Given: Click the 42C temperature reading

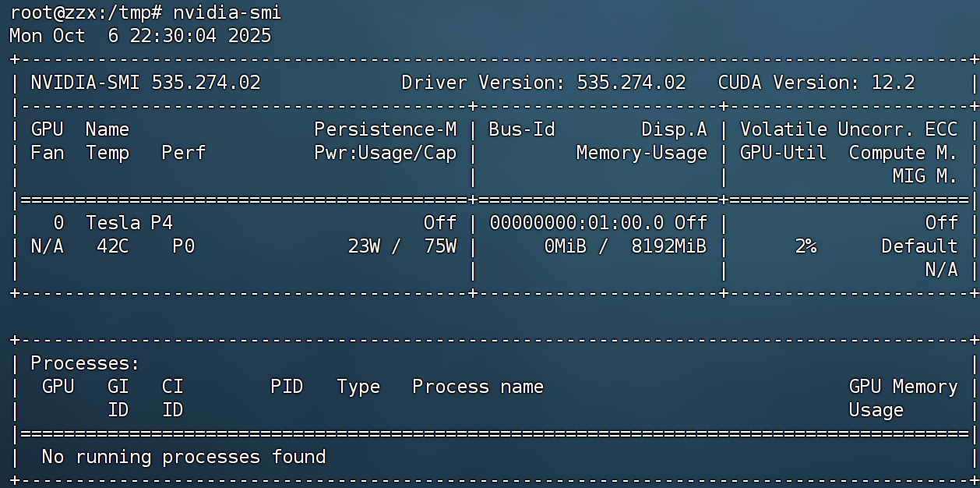Looking at the screenshot, I should point(113,246).
